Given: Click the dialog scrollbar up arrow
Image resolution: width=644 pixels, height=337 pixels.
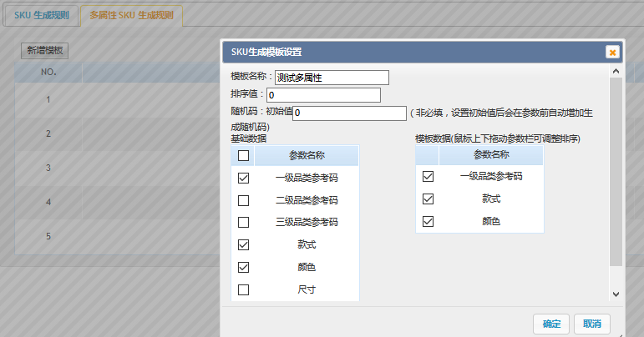Looking at the screenshot, I should pyautogui.click(x=616, y=72).
